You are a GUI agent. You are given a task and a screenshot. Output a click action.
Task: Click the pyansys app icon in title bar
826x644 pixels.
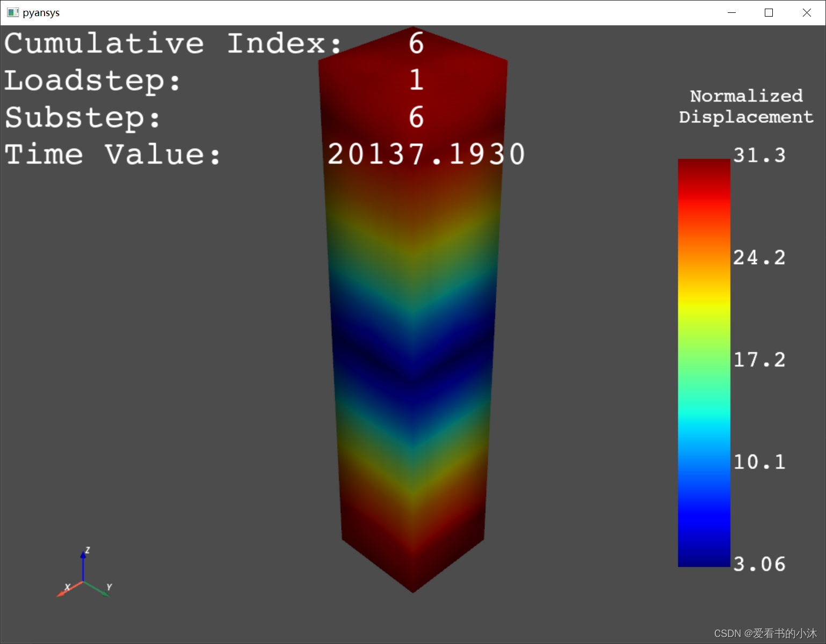click(13, 12)
